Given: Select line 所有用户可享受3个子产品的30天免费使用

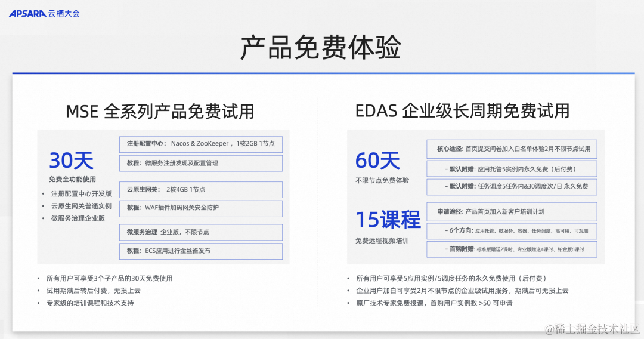Looking at the screenshot, I should tap(109, 278).
